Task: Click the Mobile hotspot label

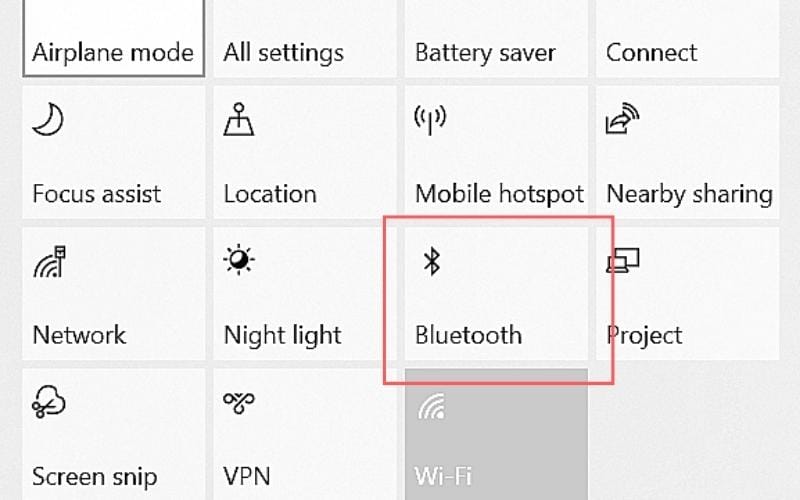Action: (x=499, y=194)
